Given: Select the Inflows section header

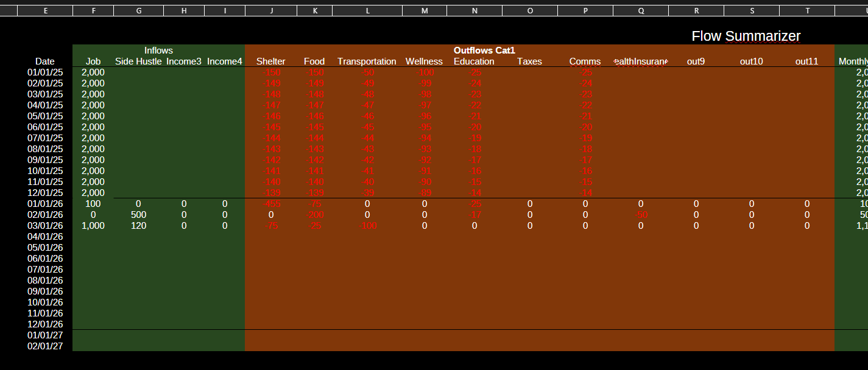Looking at the screenshot, I should click(x=158, y=51).
